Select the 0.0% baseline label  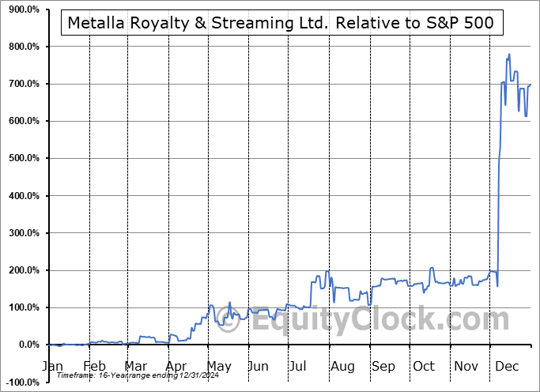pyautogui.click(x=28, y=345)
